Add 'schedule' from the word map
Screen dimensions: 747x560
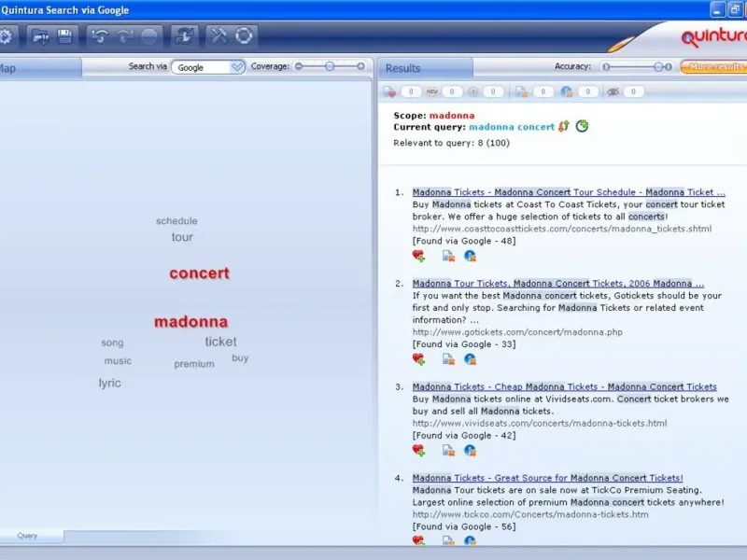click(x=176, y=221)
